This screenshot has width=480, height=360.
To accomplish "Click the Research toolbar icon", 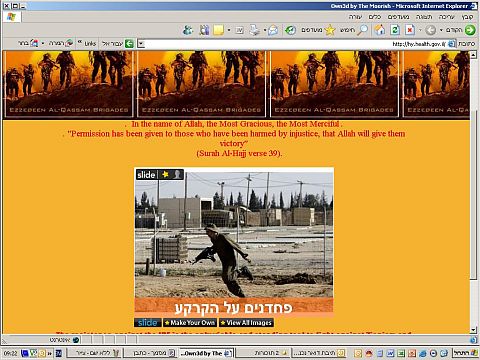I will pos(204,30).
